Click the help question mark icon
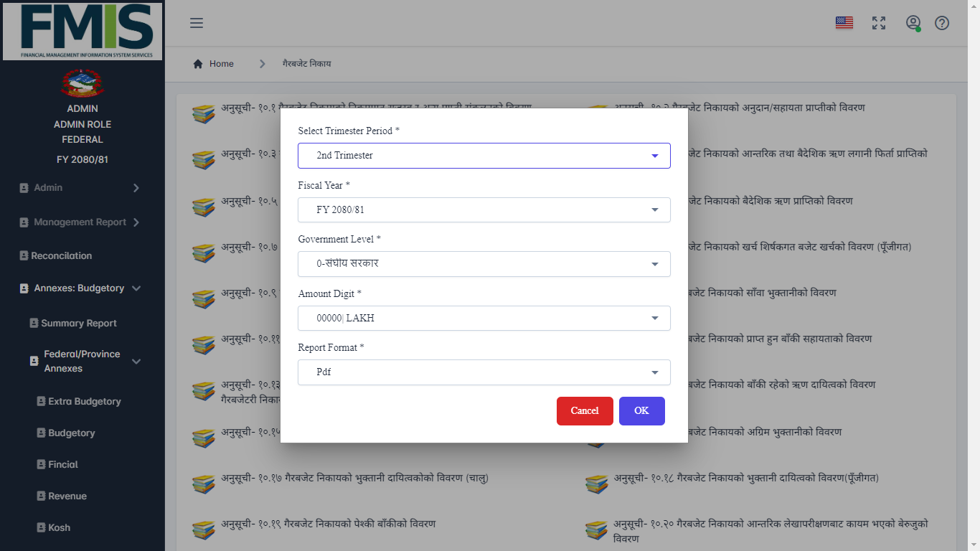This screenshot has width=980, height=551. pos(942,23)
